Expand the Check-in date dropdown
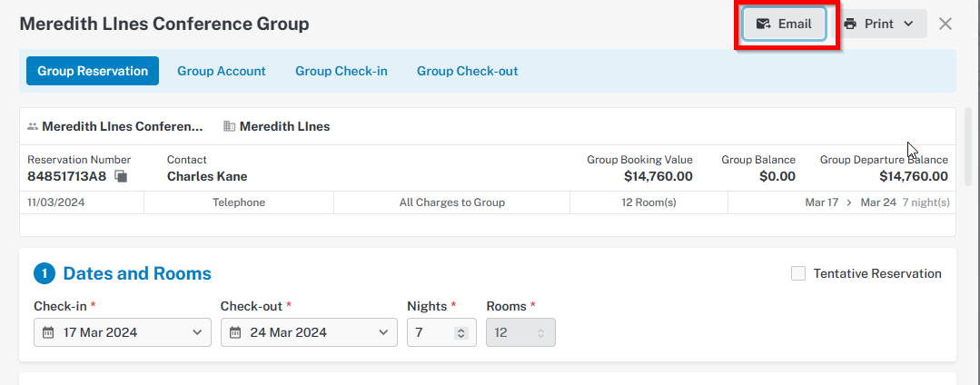 (x=197, y=331)
